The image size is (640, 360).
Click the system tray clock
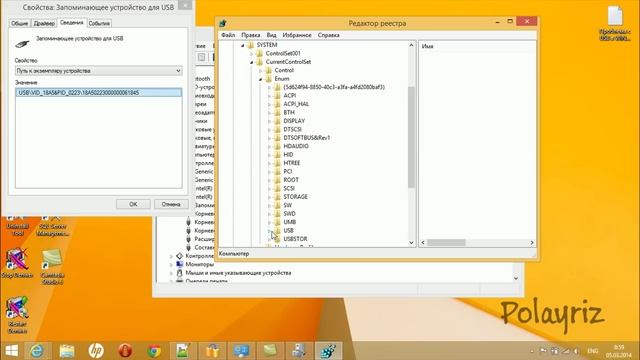click(x=618, y=351)
